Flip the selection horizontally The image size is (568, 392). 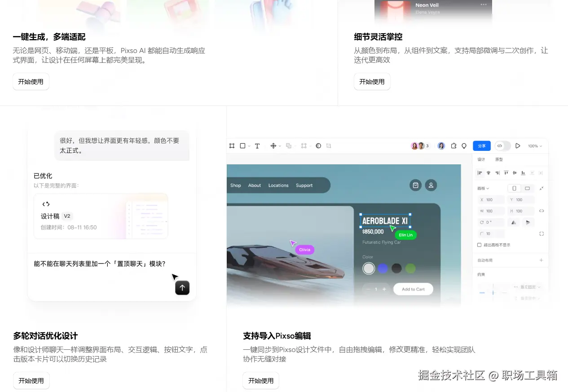click(514, 222)
